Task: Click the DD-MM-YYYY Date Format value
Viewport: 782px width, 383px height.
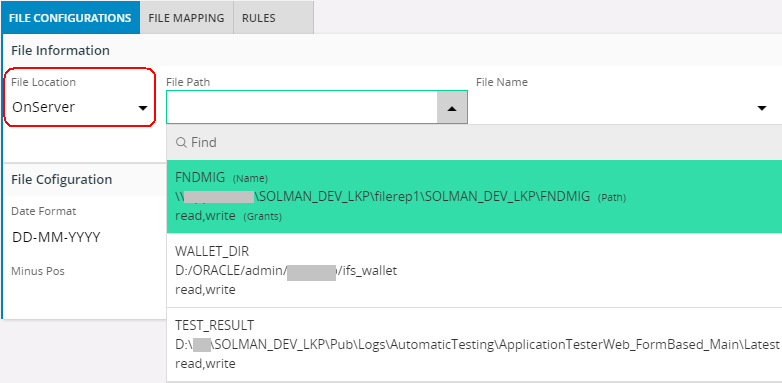Action: click(x=56, y=237)
